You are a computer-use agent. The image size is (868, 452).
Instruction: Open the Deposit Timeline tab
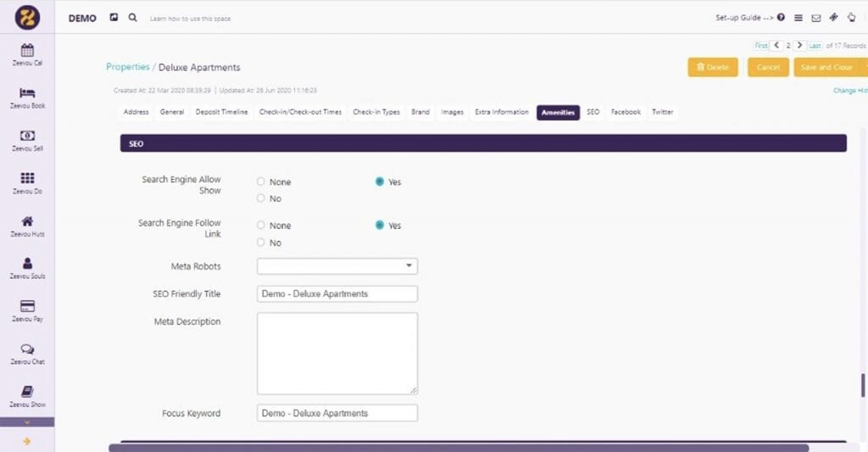221,112
